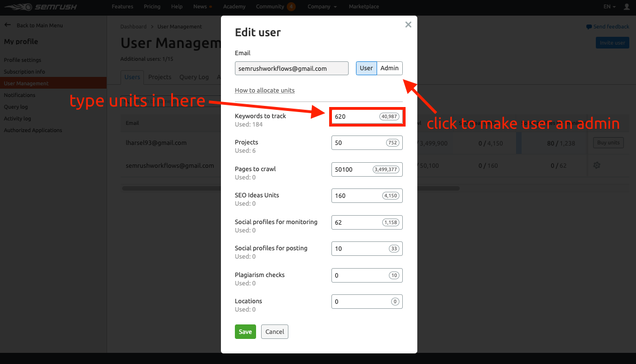636x364 pixels.
Task: Click the Buy units button
Action: coord(609,143)
